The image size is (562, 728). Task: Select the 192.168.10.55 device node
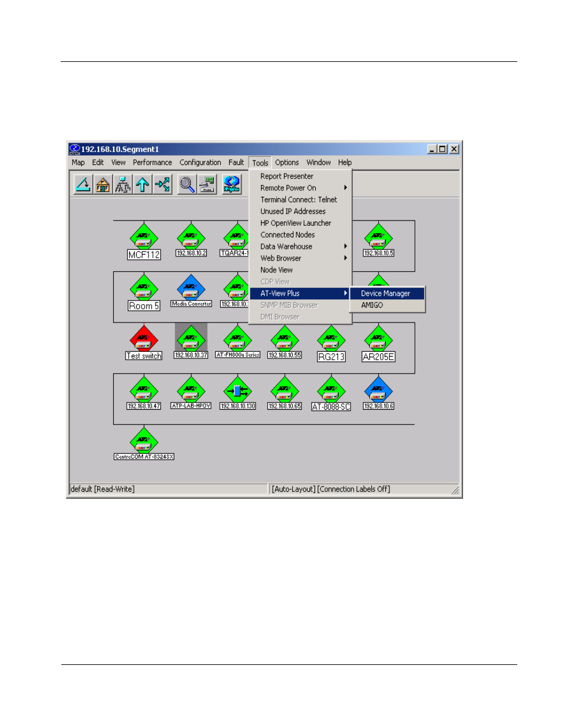[x=285, y=342]
